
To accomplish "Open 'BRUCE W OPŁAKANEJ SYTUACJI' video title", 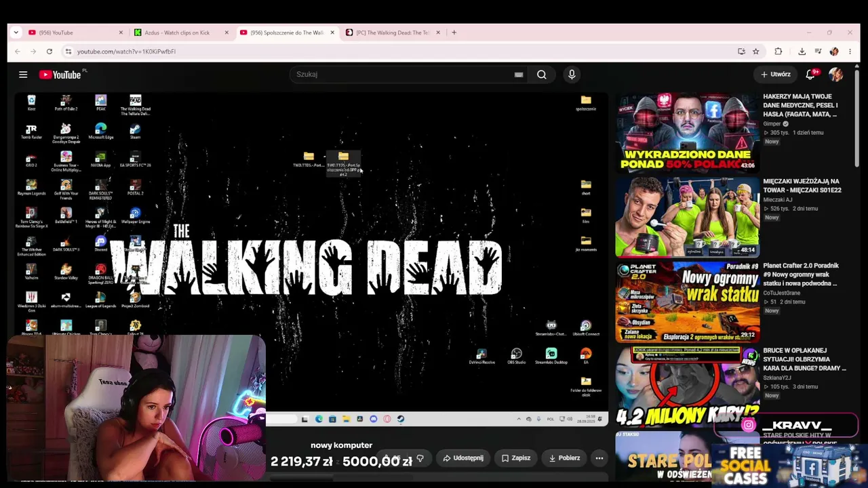I will click(x=804, y=359).
